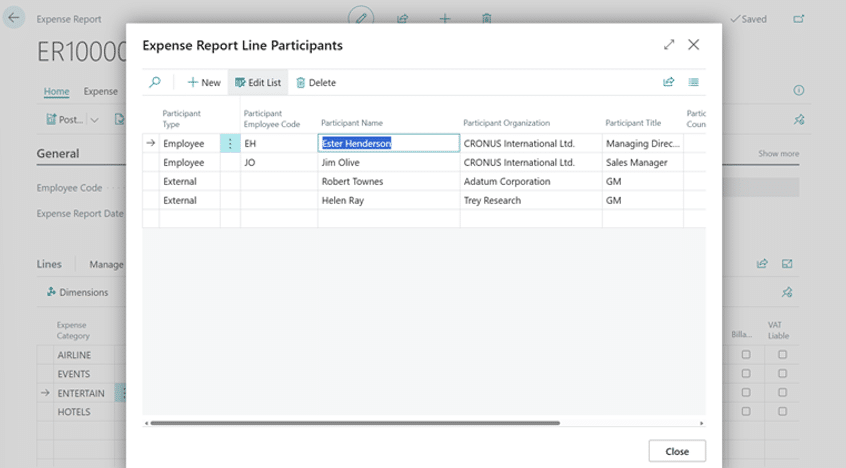Open the list view options icon
This screenshot has width=846, height=468.
(694, 82)
